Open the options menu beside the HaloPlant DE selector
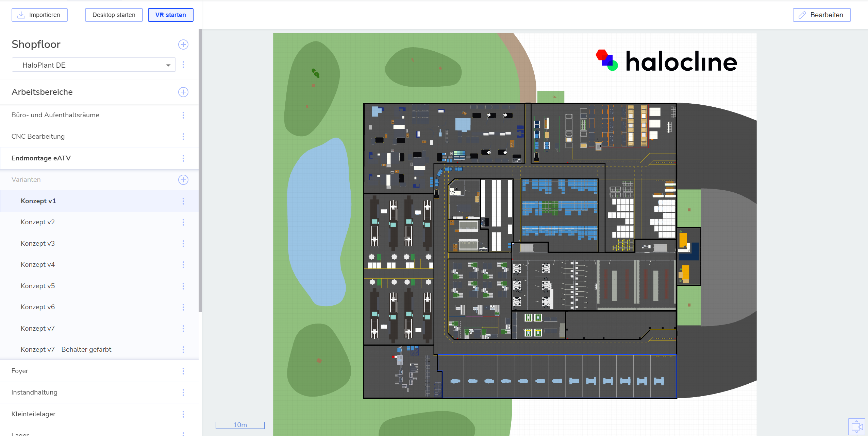 pyautogui.click(x=184, y=65)
